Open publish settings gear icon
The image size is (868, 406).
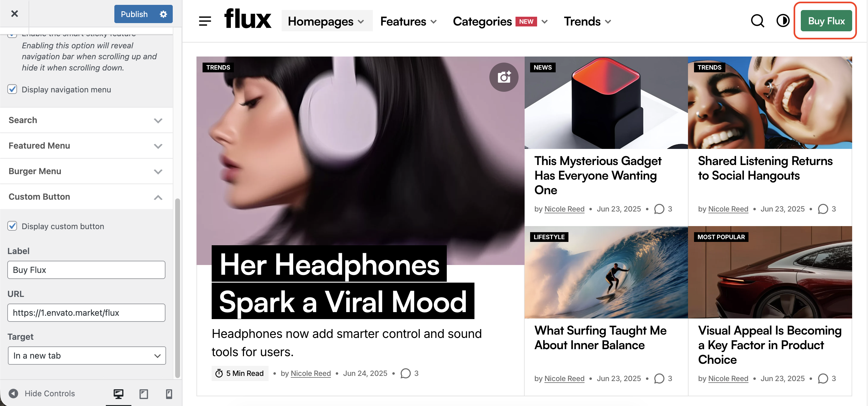(163, 14)
